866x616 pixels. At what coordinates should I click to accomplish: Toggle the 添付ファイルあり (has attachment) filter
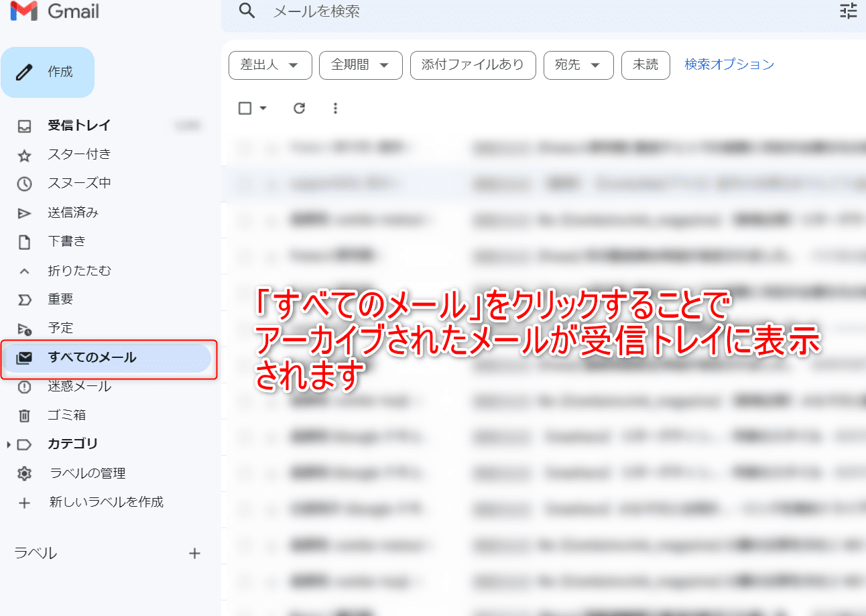click(473, 65)
